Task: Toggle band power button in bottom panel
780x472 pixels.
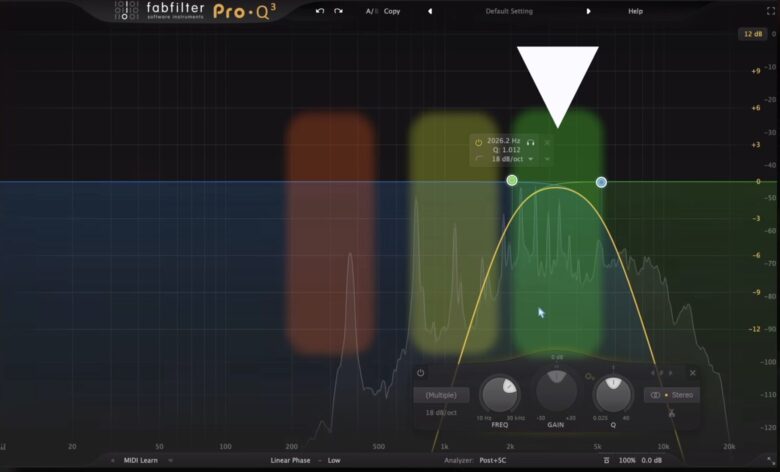Action: click(x=421, y=373)
